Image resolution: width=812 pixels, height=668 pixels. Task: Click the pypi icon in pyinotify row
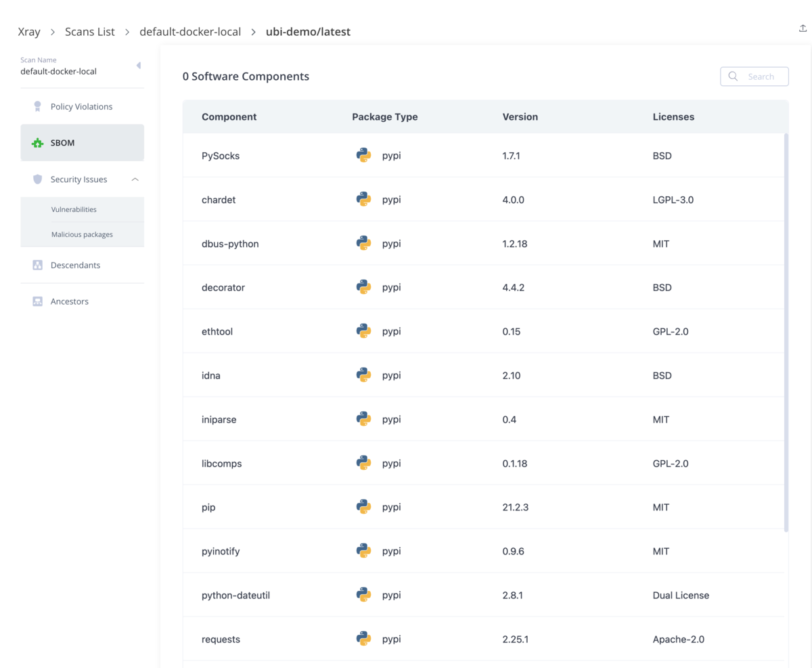(x=364, y=552)
